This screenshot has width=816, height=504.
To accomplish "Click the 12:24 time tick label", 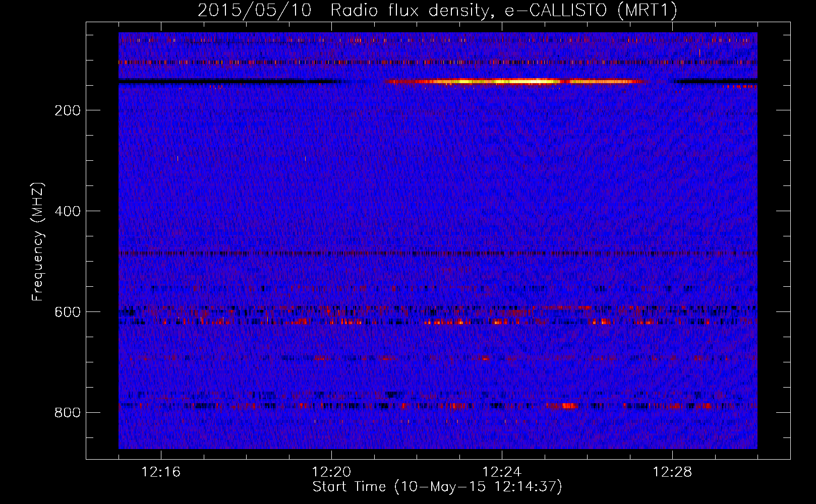I will [502, 472].
